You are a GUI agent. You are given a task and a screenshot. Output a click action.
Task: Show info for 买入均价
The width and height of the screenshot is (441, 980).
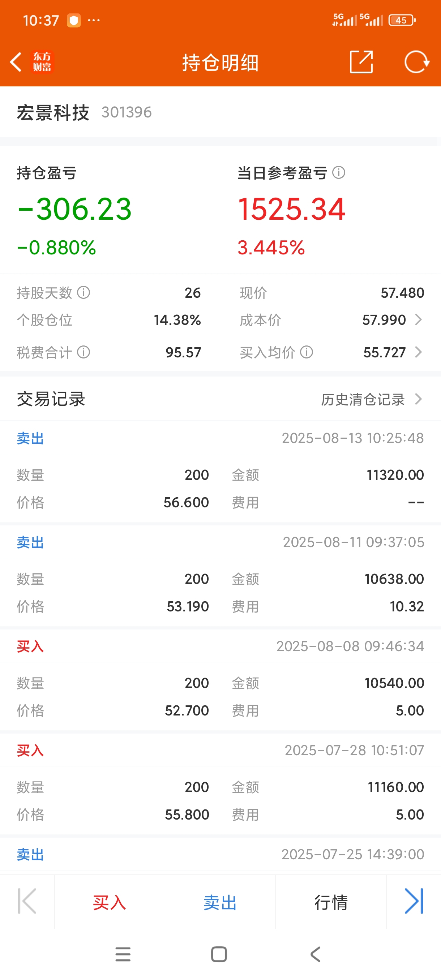click(307, 352)
